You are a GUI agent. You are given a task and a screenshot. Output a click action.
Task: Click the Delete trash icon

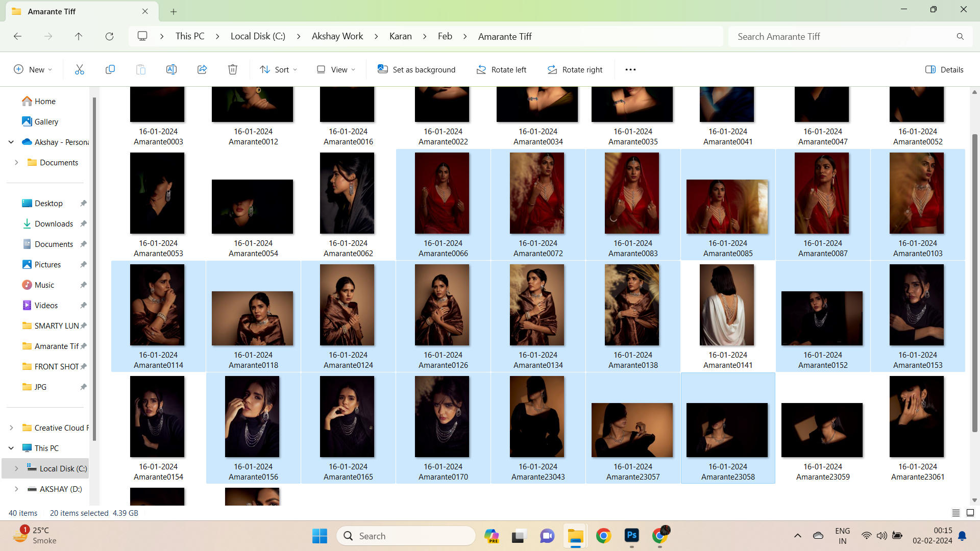coord(233,69)
